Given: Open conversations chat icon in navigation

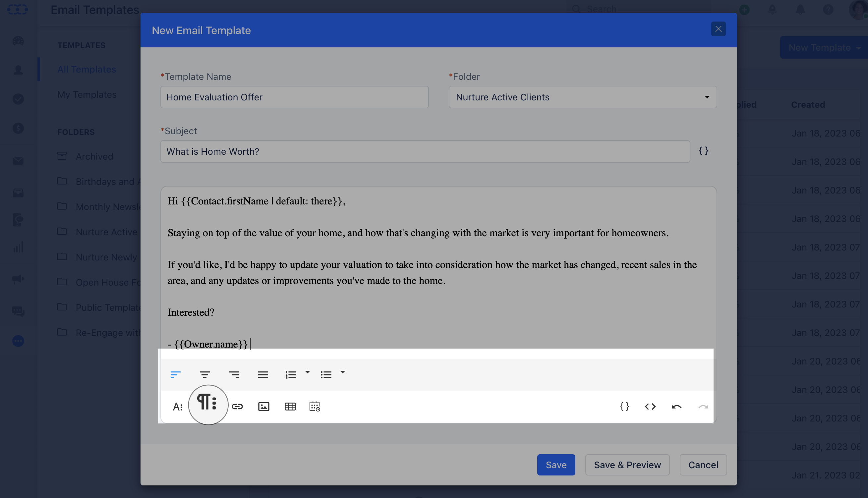Looking at the screenshot, I should coord(18,311).
